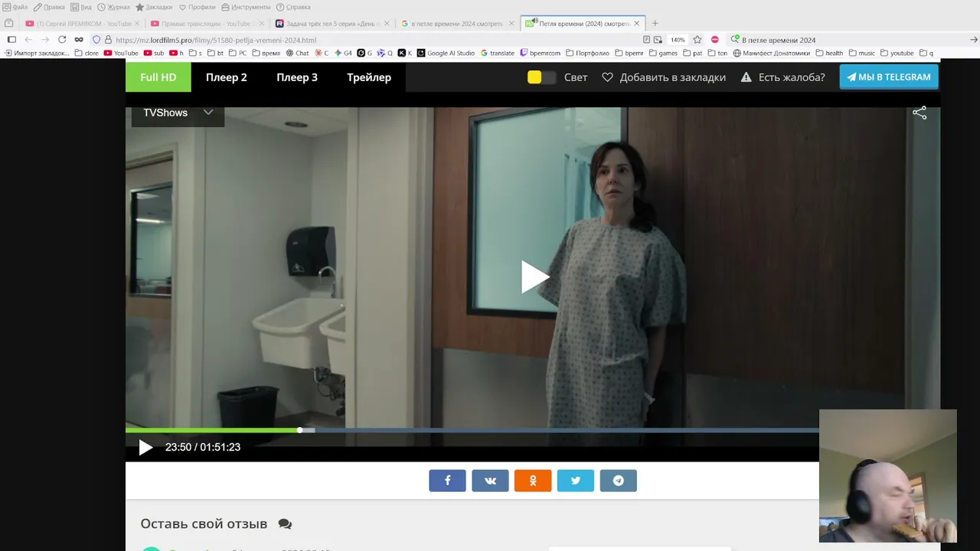
Task: Open the Импорт закладок bookmark item
Action: coord(37,54)
